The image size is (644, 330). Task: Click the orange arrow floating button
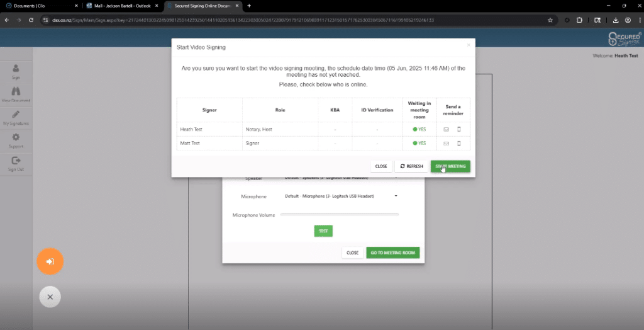50,261
